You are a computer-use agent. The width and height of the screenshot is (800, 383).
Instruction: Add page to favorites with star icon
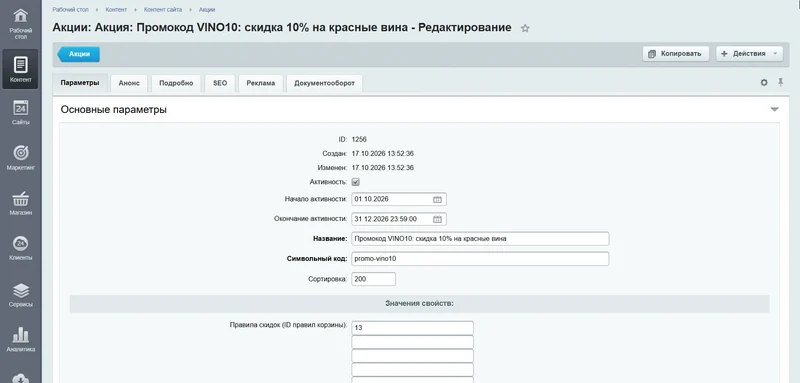tap(525, 29)
